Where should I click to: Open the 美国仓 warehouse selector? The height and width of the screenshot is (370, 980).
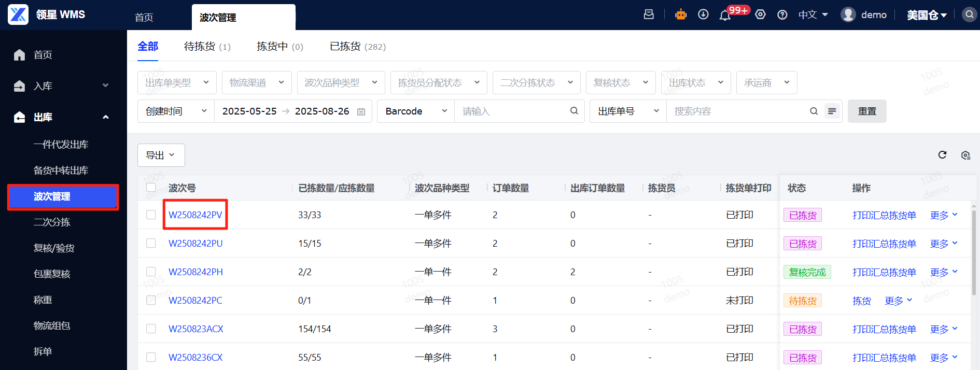click(927, 15)
